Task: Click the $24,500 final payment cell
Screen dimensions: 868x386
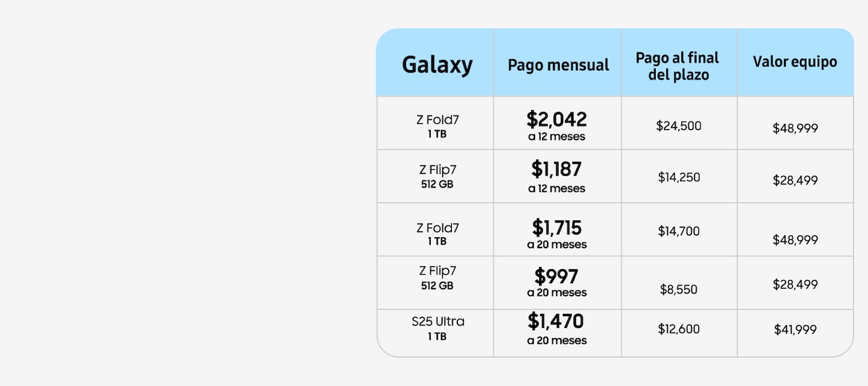Action: pyautogui.click(x=679, y=126)
